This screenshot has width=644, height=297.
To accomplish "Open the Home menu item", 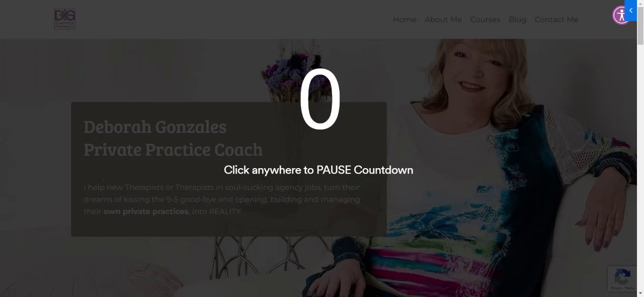I will (405, 20).
